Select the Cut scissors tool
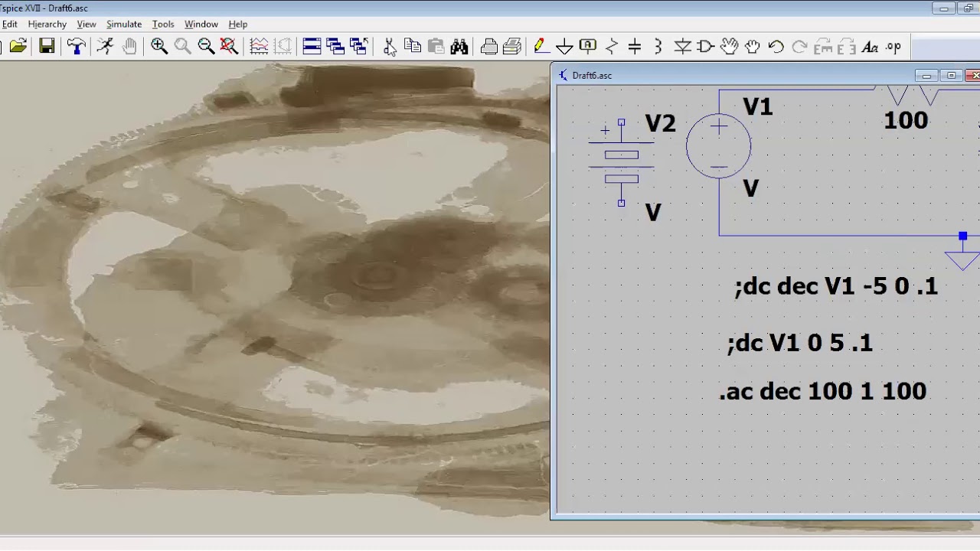980x551 pixels. pyautogui.click(x=389, y=47)
